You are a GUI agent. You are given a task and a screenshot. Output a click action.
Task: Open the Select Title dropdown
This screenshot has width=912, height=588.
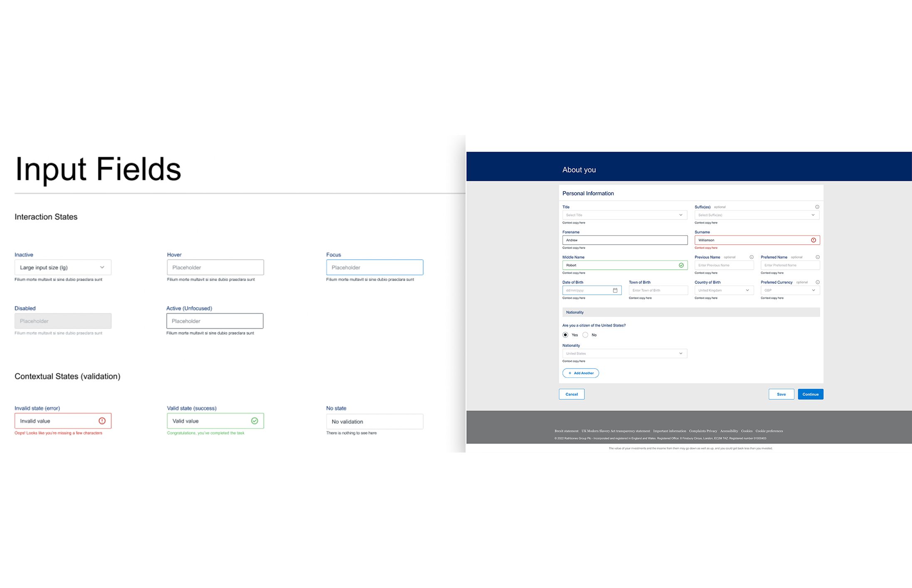[624, 215]
